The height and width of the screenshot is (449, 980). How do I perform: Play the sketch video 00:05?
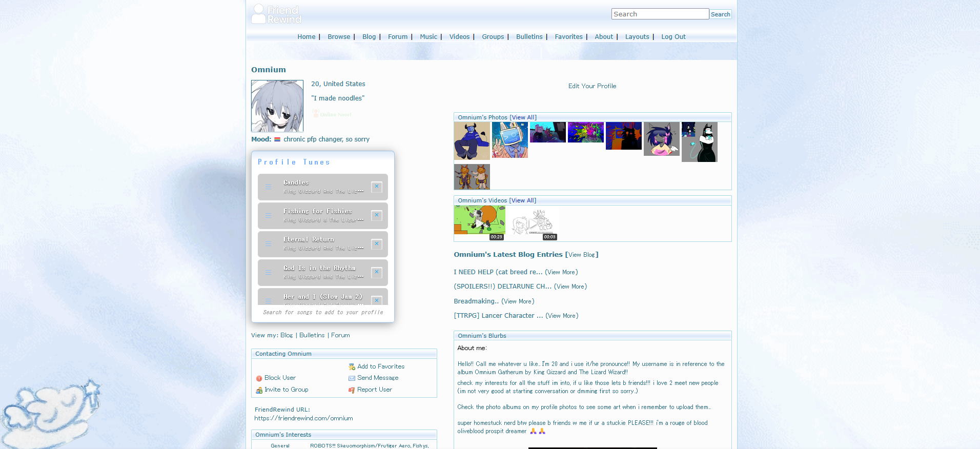[533, 223]
